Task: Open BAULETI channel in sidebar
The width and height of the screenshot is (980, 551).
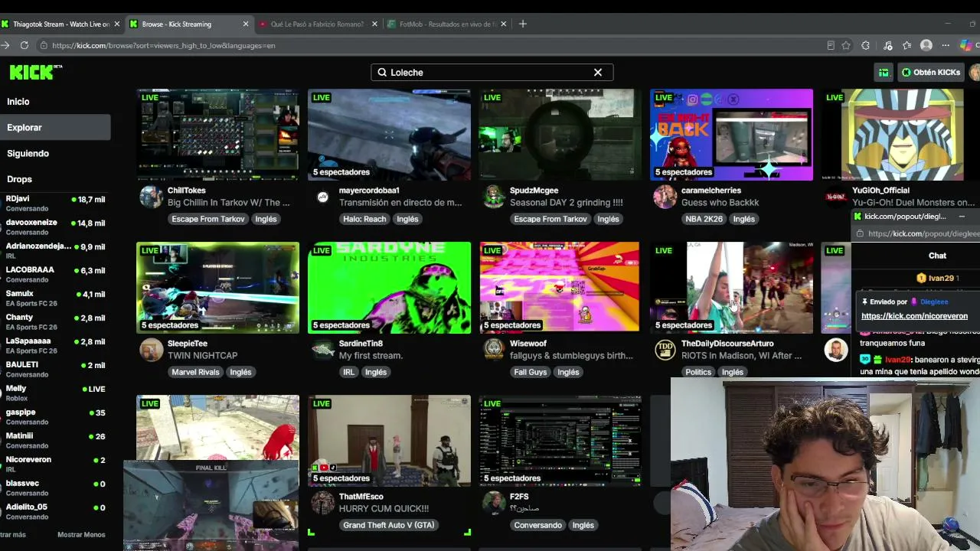Action: (55, 369)
